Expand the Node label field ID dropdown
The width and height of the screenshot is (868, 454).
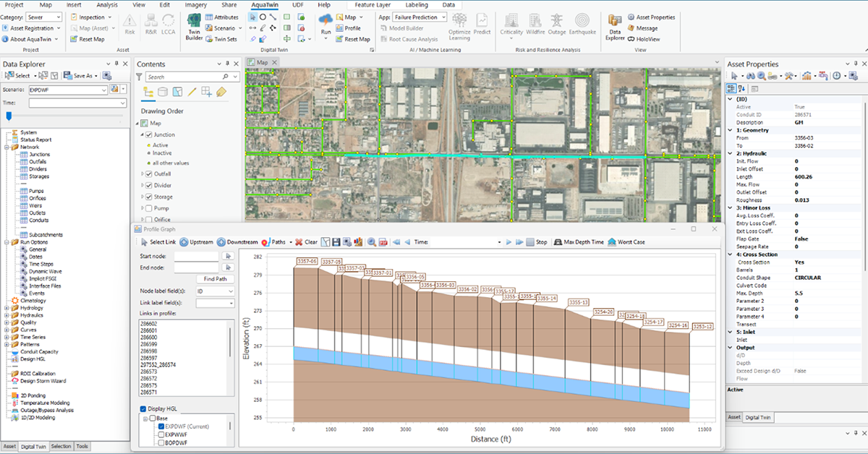pos(231,291)
